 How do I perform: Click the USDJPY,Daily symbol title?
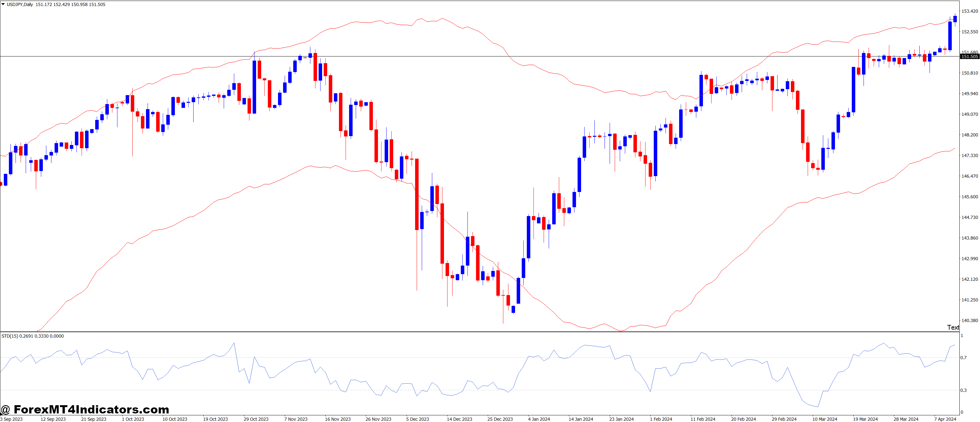pyautogui.click(x=19, y=4)
